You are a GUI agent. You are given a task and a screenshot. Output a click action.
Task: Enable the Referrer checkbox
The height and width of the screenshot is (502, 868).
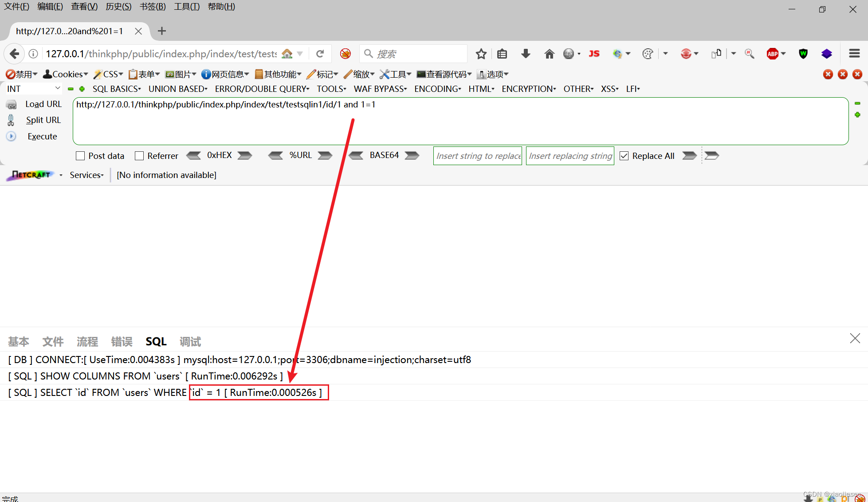(x=139, y=156)
